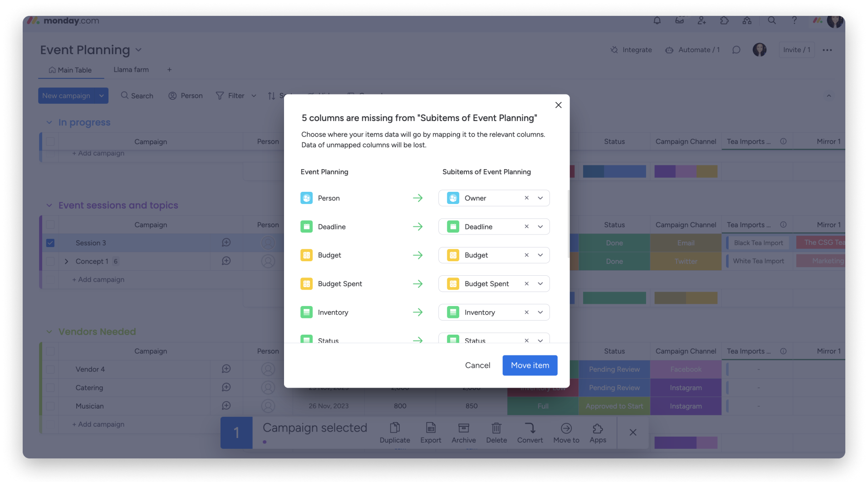Click the New campaign button
This screenshot has width=868, height=482.
click(66, 96)
